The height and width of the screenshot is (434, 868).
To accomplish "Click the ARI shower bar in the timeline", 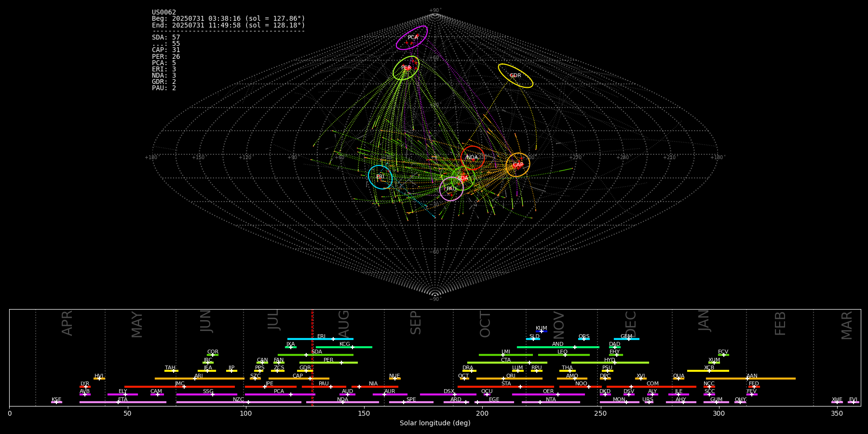I will [x=200, y=379].
